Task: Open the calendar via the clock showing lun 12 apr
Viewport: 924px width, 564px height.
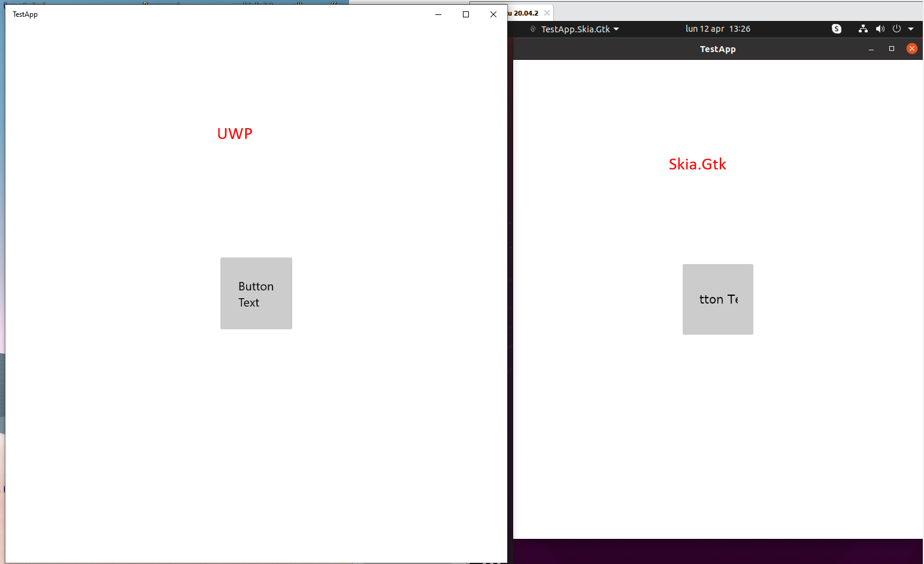Action: pyautogui.click(x=718, y=28)
